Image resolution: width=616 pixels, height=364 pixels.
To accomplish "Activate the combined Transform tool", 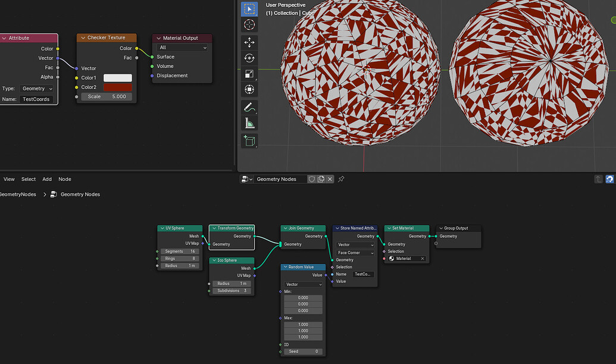I will (249, 90).
